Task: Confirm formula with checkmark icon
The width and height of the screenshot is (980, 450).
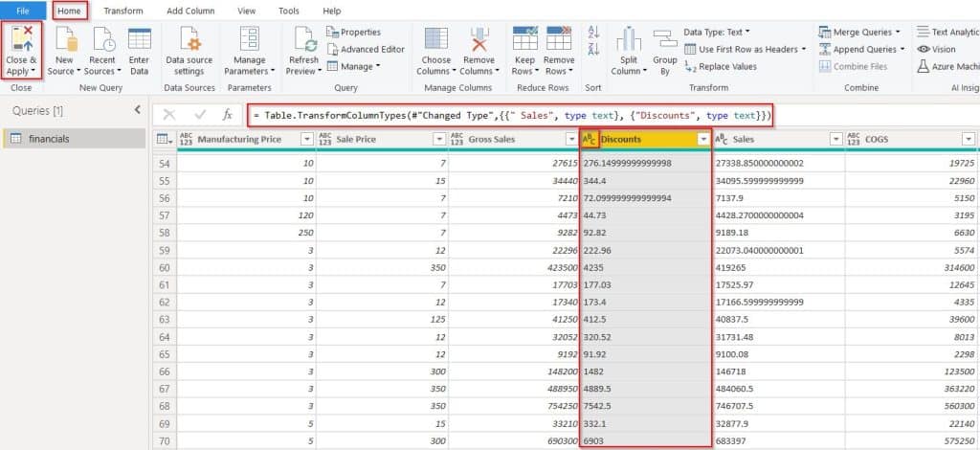Action: tap(200, 114)
